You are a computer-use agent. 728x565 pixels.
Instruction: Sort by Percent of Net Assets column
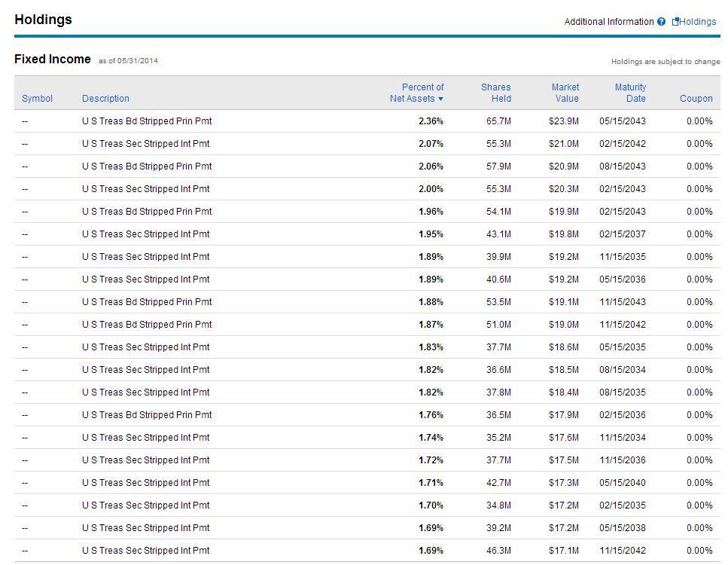click(x=416, y=93)
